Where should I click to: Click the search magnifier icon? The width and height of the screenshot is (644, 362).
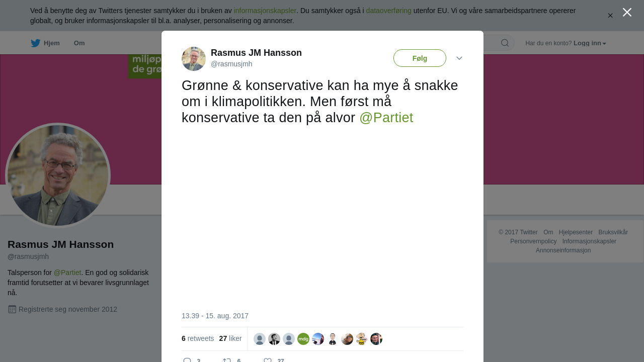click(x=505, y=43)
